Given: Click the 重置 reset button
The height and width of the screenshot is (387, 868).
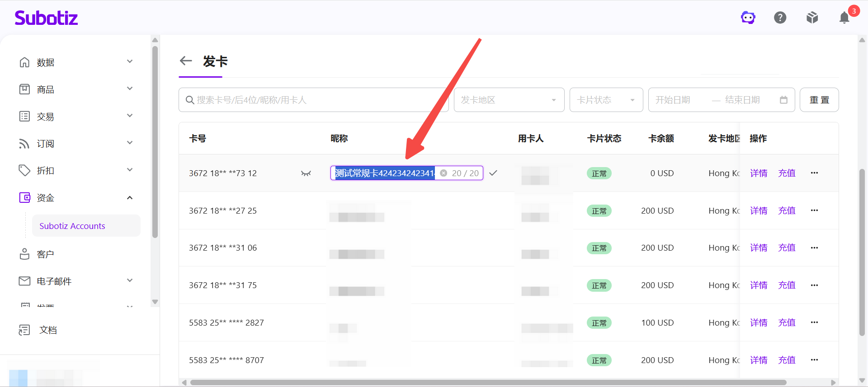Looking at the screenshot, I should [x=819, y=100].
